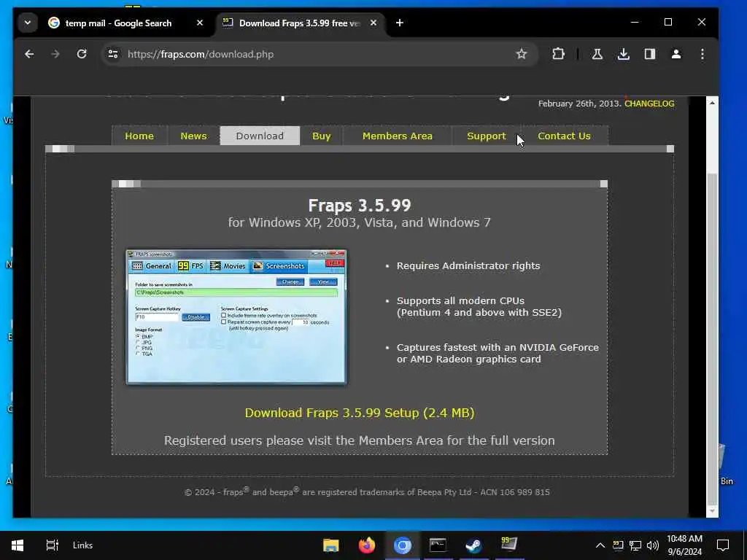747x560 pixels.
Task: Click the browser forward arrow
Action: point(55,54)
